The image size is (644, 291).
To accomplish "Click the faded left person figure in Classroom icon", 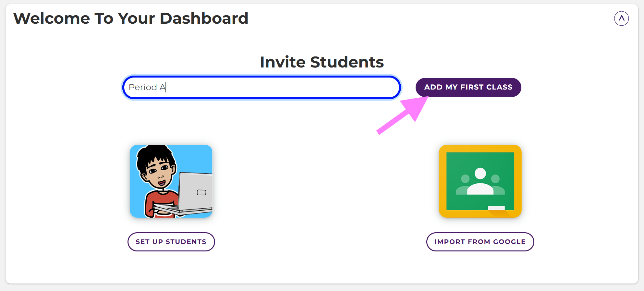I will click(465, 184).
